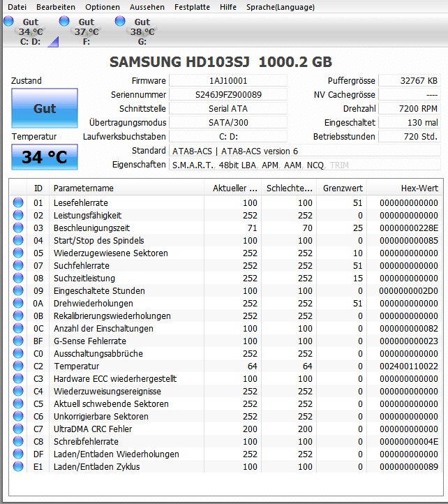Click the Schnittstelle field Serial ATA
This screenshot has width=448, height=504.
click(x=228, y=109)
